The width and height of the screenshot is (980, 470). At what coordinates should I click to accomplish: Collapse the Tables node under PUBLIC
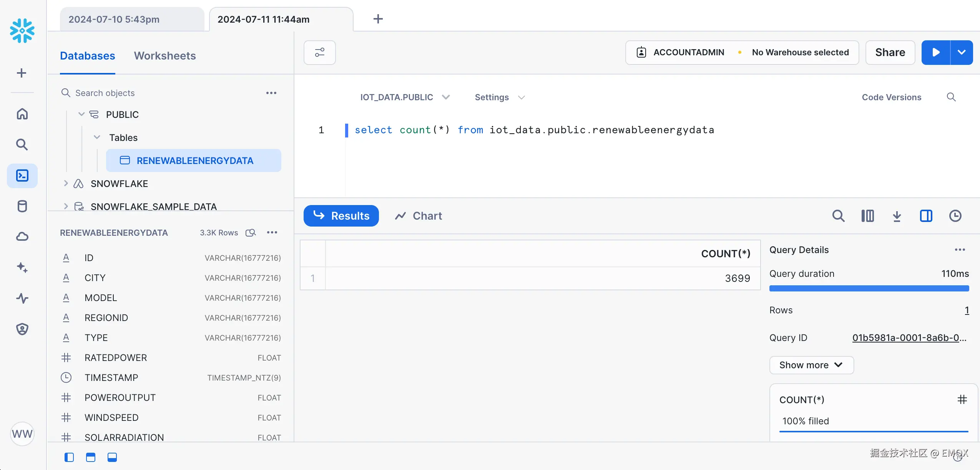97,137
